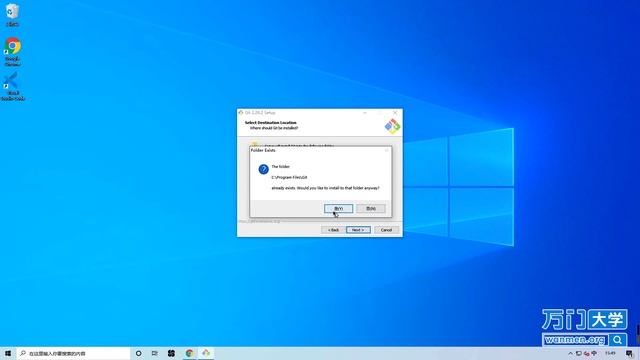Click Next in Git Setup window
This screenshot has height=360, width=640.
[x=358, y=230]
